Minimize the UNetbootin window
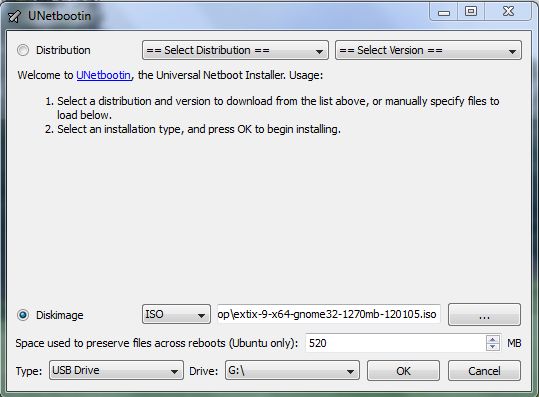Viewport: 539px width, 397px height. (x=444, y=12)
